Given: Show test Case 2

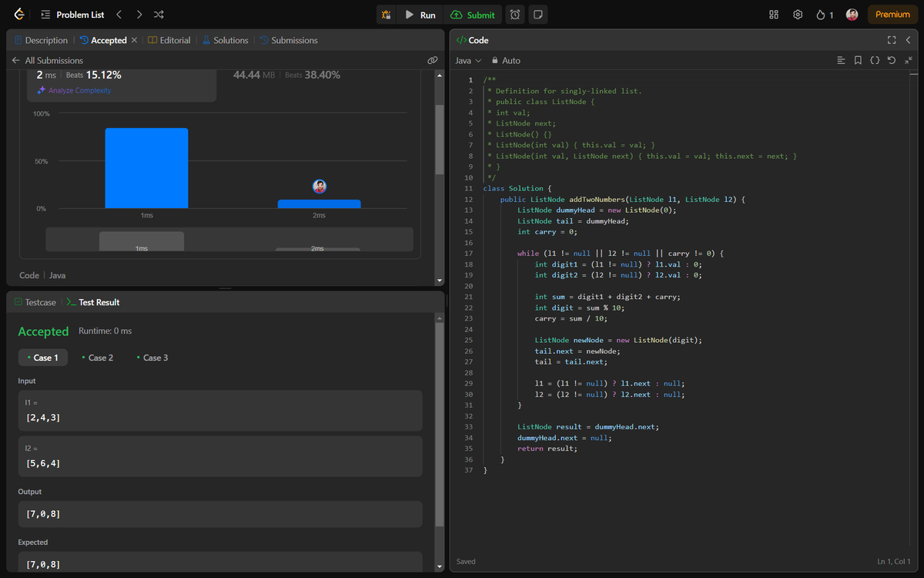Looking at the screenshot, I should coord(97,358).
